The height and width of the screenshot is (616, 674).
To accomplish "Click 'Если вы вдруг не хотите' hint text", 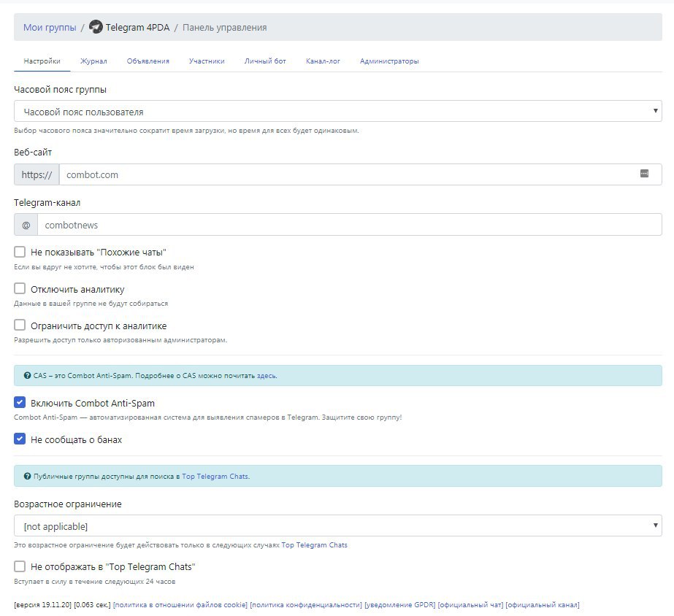I will (104, 267).
